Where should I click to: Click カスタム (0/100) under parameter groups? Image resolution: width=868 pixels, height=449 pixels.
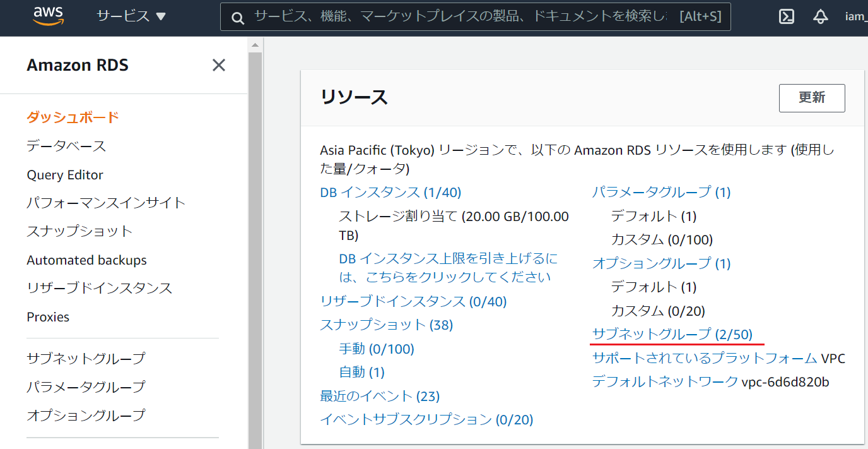point(662,239)
